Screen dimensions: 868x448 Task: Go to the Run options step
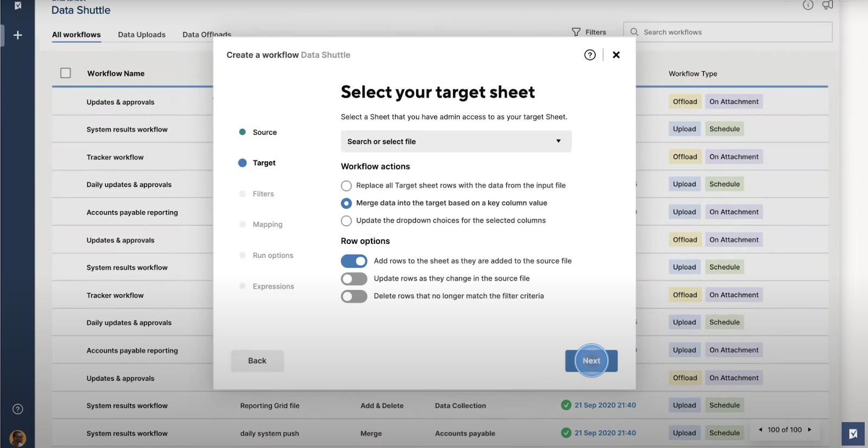tap(273, 255)
